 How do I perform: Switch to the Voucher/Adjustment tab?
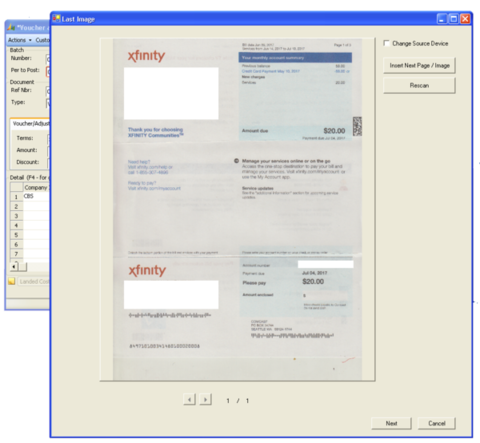pos(31,124)
